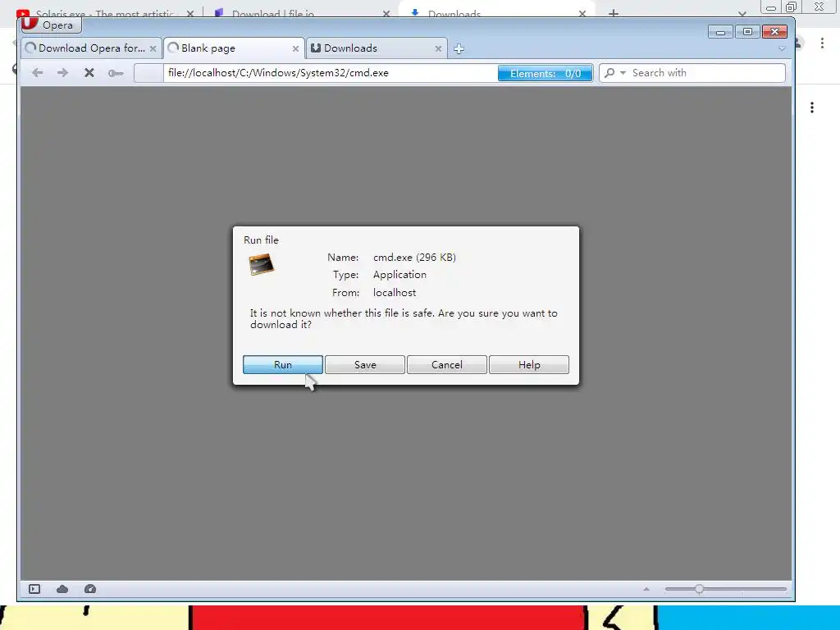840x630 pixels.
Task: Expand the search engine dropdown arrow
Action: (x=623, y=73)
